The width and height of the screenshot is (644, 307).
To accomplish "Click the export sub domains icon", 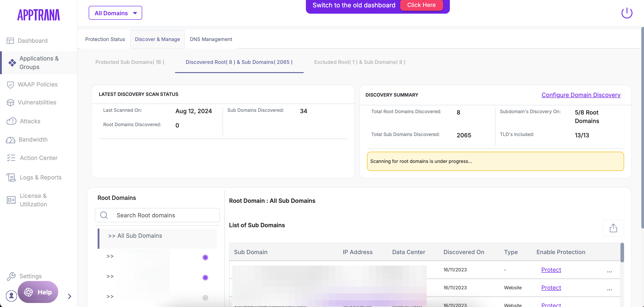I will click(613, 228).
